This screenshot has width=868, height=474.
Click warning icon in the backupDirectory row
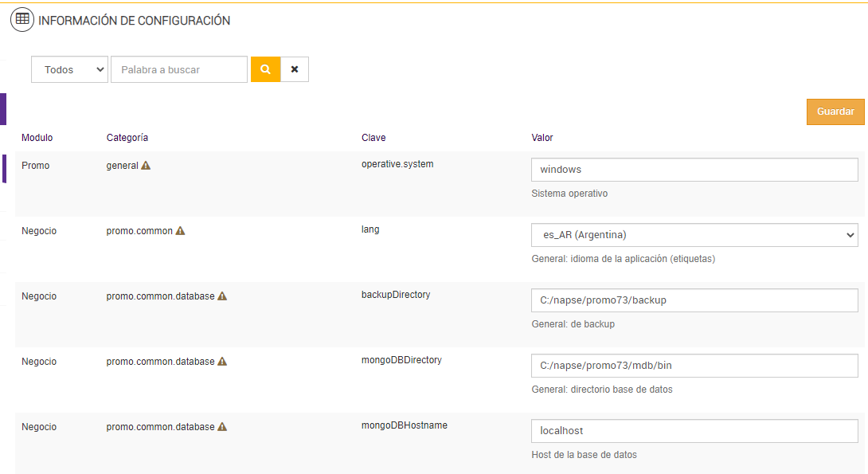point(222,296)
